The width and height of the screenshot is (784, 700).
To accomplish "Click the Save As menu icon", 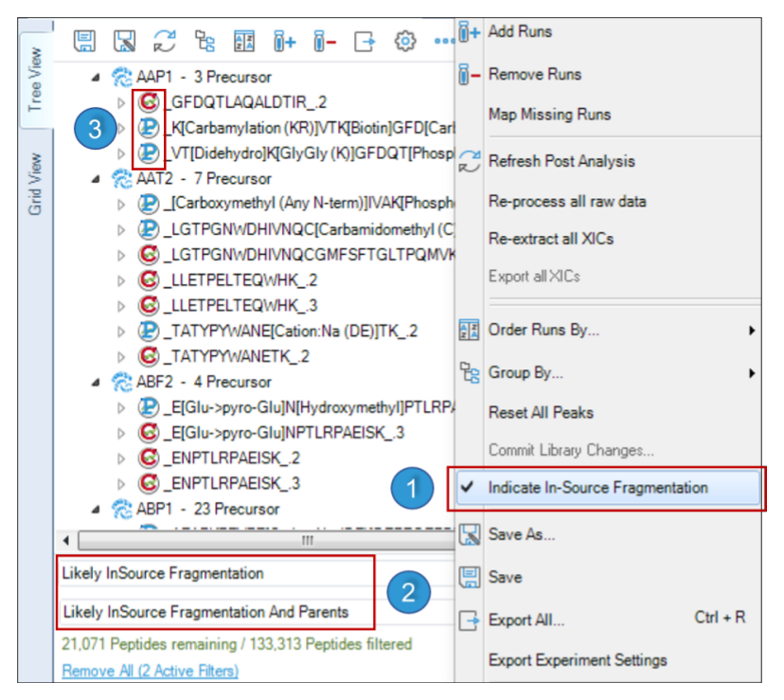I will (470, 534).
